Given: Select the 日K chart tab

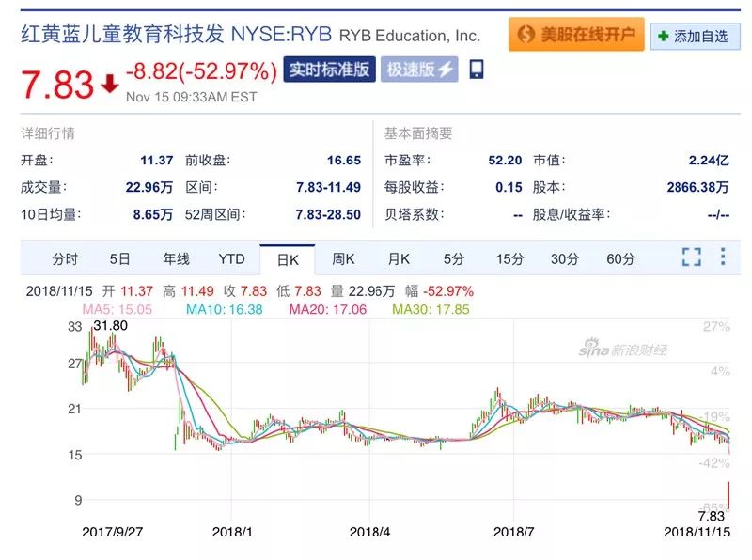Looking at the screenshot, I should (x=288, y=259).
